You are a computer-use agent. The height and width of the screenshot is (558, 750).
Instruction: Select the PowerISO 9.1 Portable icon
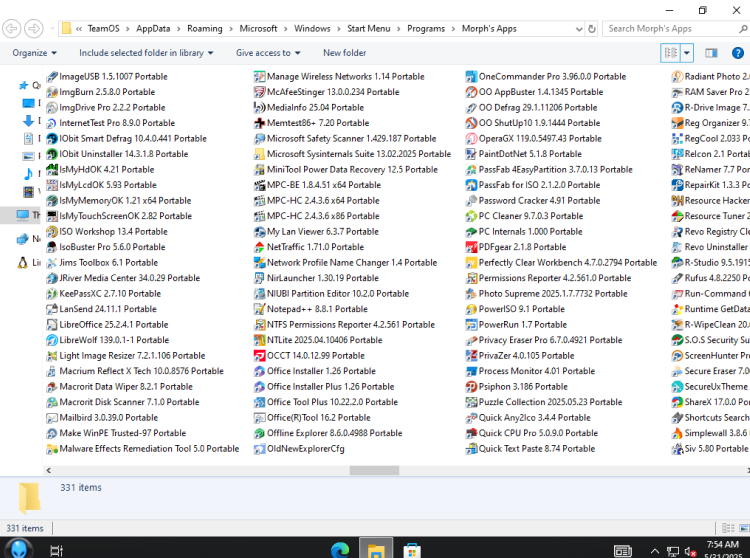tap(471, 309)
